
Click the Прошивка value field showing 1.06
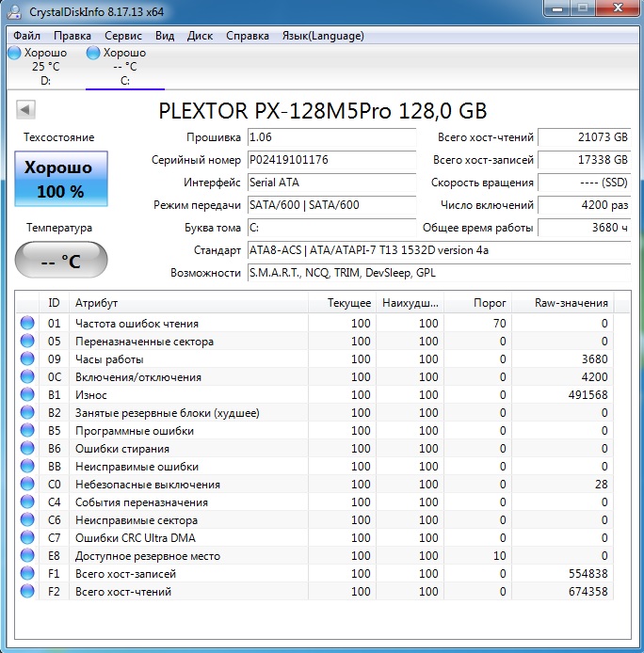[330, 137]
